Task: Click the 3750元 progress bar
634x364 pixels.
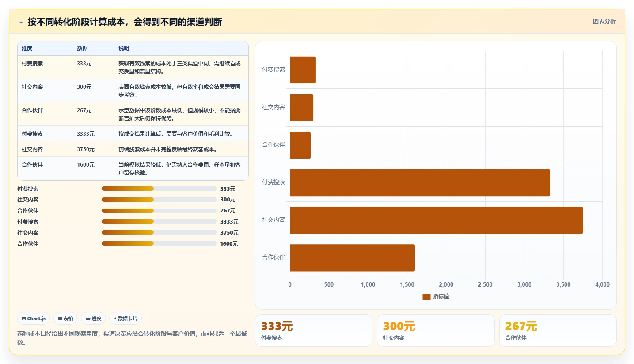Action: (159, 232)
